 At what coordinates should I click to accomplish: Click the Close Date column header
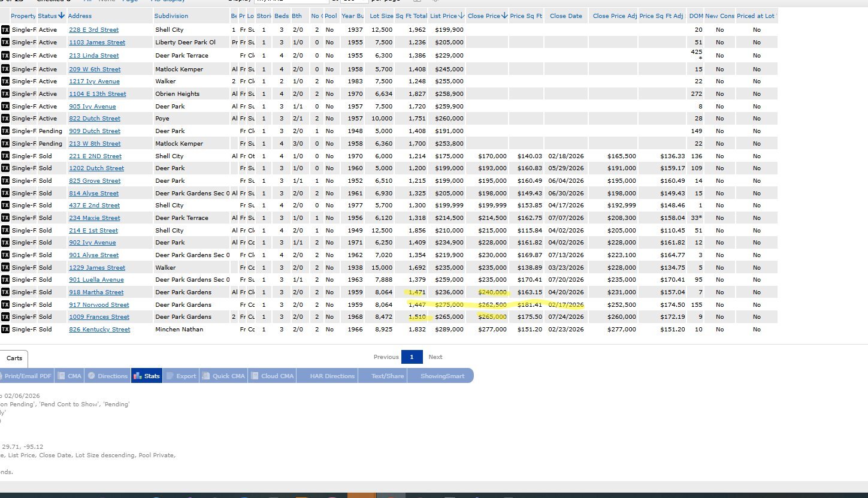(565, 16)
